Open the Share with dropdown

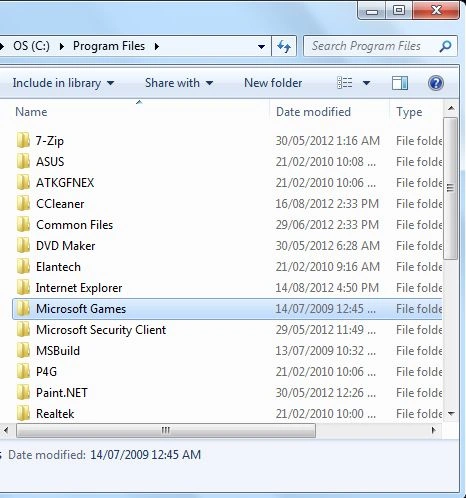(x=179, y=83)
